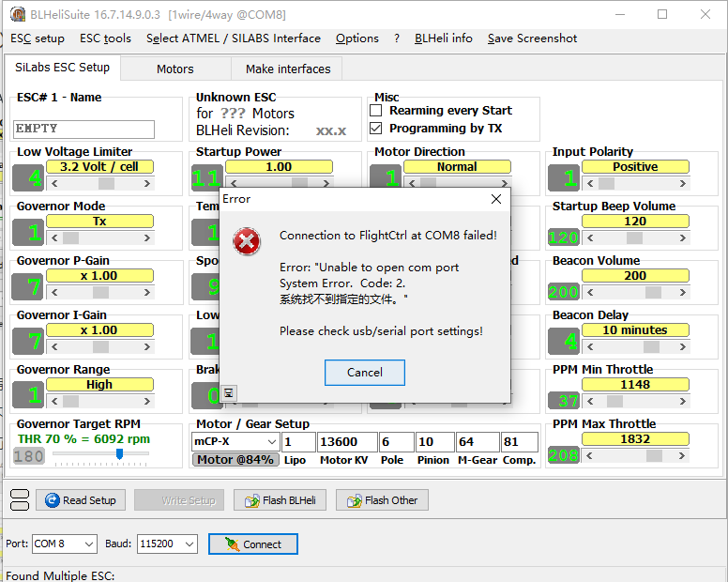The image size is (728, 582).
Task: Click right arrow of Governor Mode scrollbar
Action: (x=147, y=237)
